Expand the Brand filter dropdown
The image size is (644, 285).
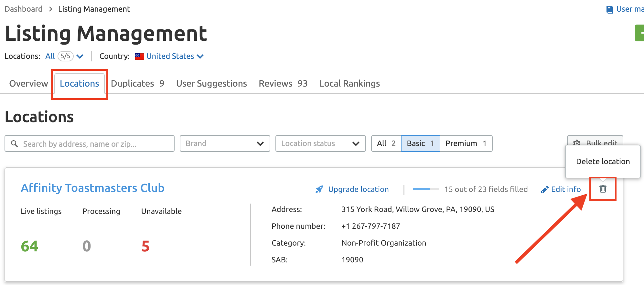225,143
